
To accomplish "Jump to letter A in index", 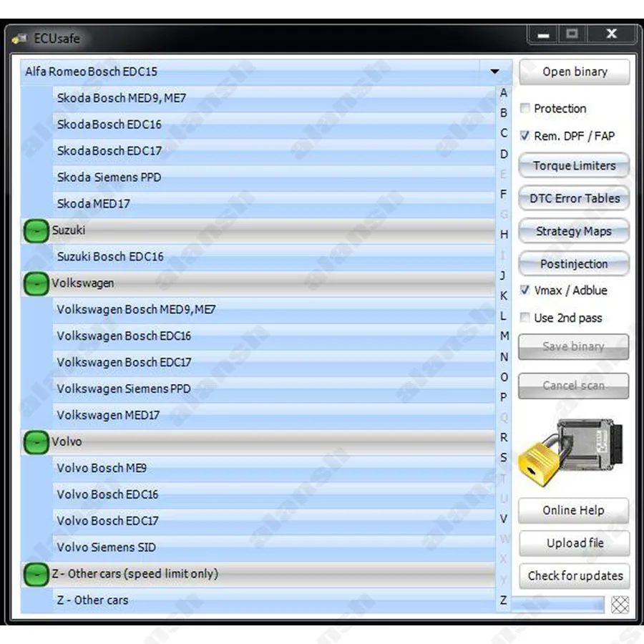I will coord(504,93).
